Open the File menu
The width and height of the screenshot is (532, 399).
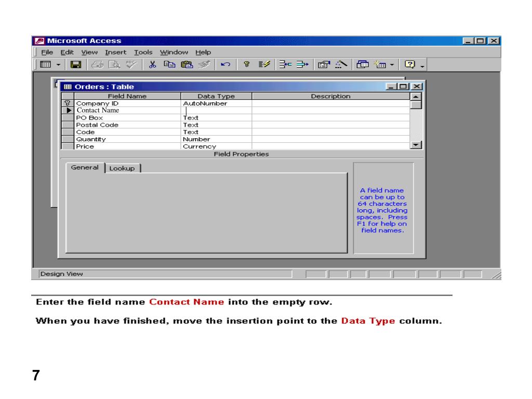(x=47, y=52)
